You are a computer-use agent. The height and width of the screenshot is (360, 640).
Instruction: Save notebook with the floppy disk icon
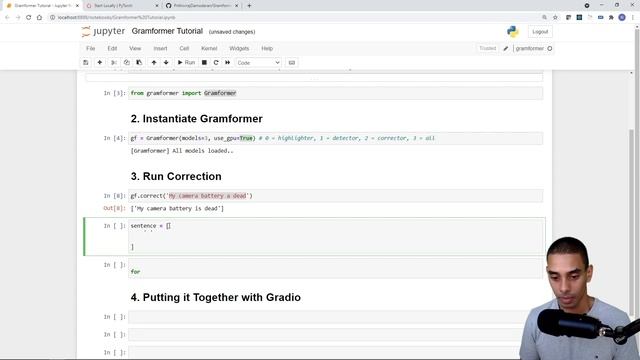[x=86, y=62]
